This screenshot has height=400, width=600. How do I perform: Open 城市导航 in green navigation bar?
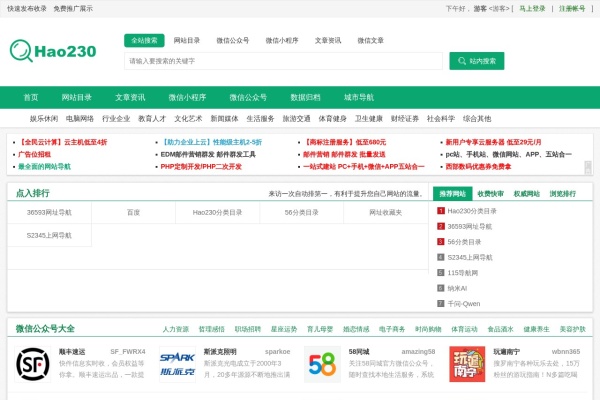click(x=359, y=97)
